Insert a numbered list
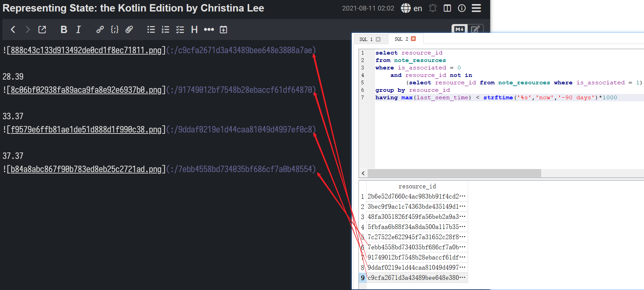 165,29
